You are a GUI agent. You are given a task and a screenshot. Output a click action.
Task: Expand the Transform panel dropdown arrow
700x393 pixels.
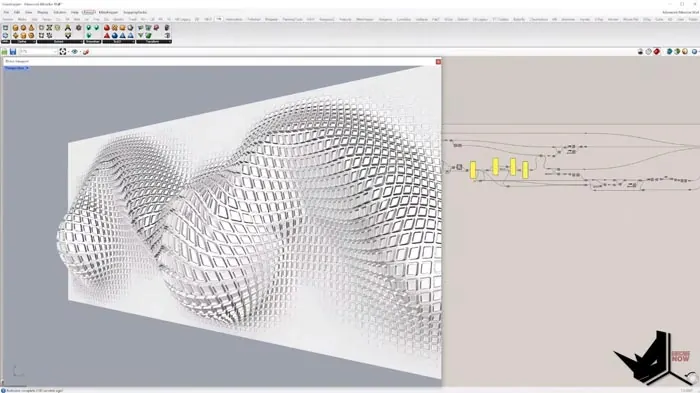(170, 42)
